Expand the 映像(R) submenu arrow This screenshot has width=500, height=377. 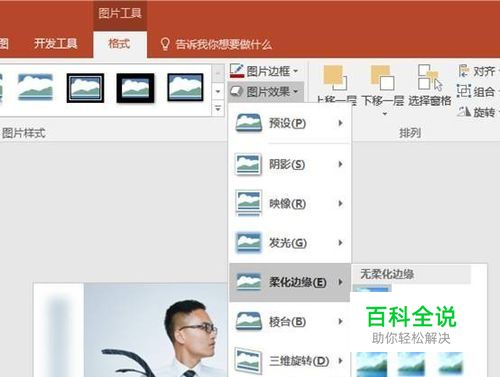coord(340,203)
